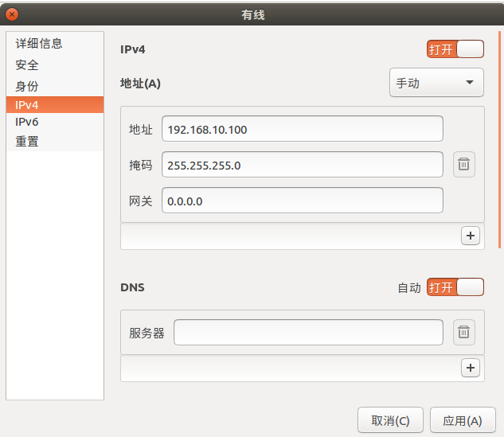Select 安全 in the sidebar
Viewport: 504px width, 437px height.
(x=55, y=65)
